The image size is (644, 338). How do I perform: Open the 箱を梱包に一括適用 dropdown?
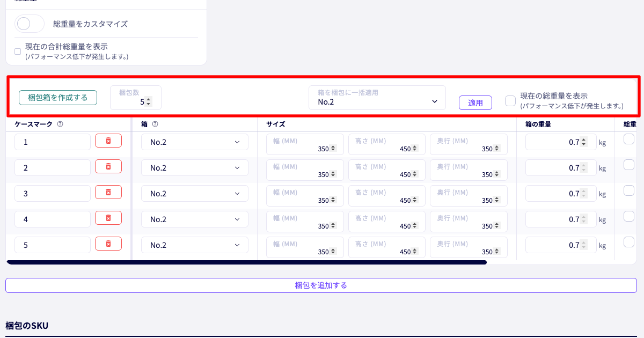pyautogui.click(x=377, y=98)
